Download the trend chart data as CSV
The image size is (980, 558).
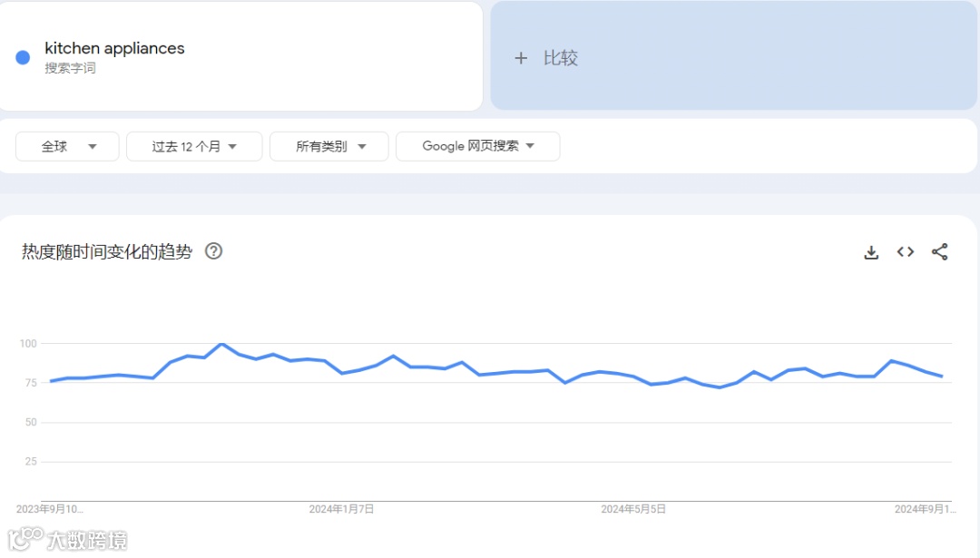click(x=871, y=252)
